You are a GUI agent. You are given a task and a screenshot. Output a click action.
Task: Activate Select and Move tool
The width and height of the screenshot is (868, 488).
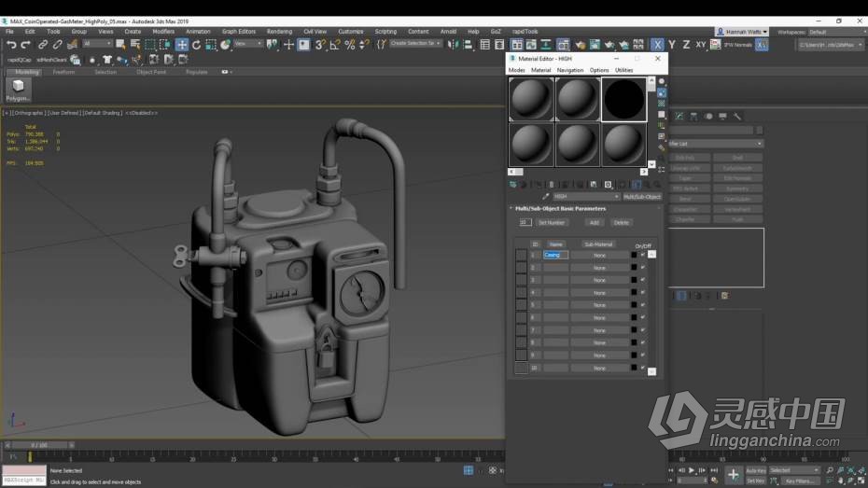coord(182,45)
